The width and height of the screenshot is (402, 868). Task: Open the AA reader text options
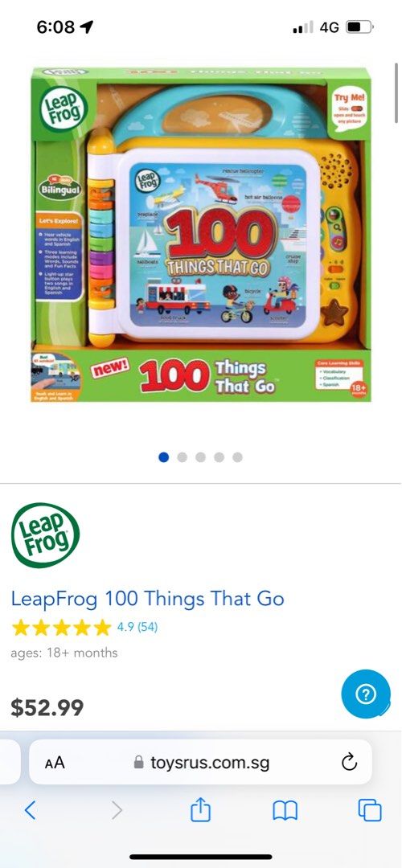coord(55,763)
